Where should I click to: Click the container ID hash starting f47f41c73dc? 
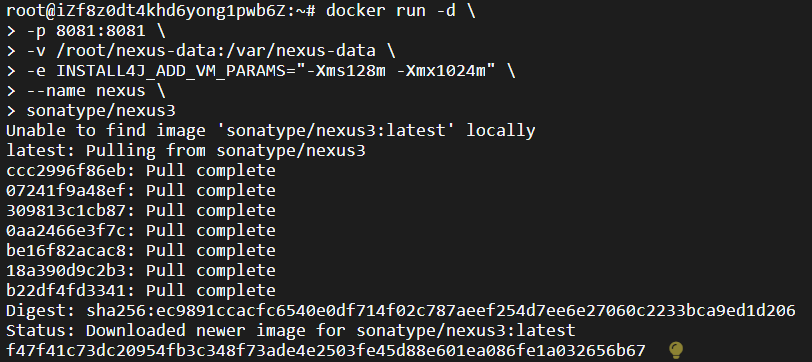[326, 350]
